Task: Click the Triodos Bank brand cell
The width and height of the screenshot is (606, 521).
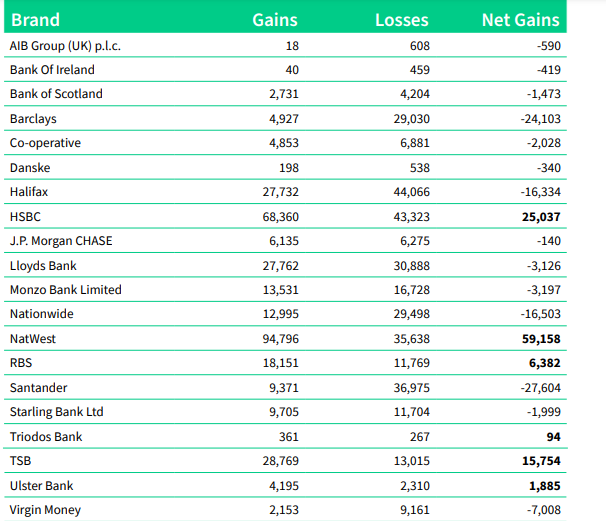Action: [46, 437]
